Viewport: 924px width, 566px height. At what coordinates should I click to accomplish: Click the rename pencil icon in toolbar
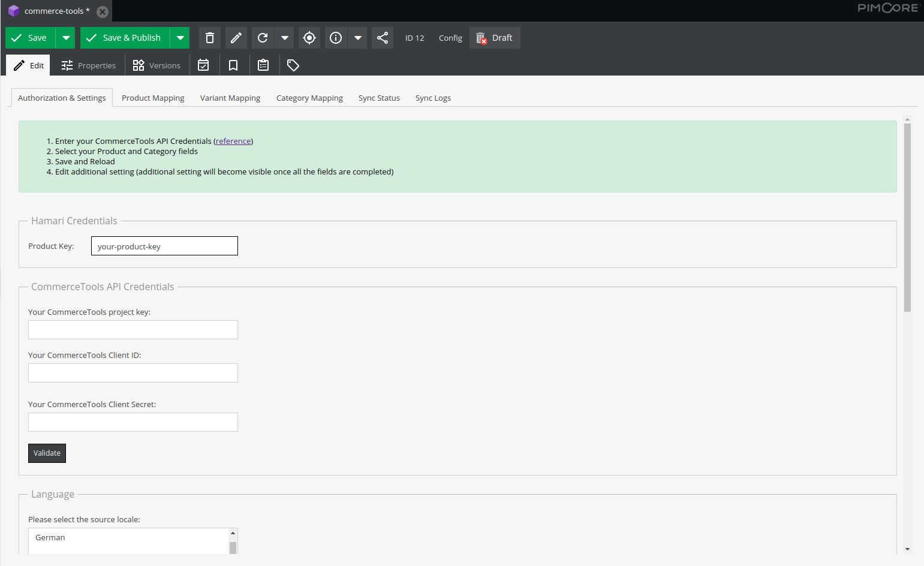pos(236,38)
